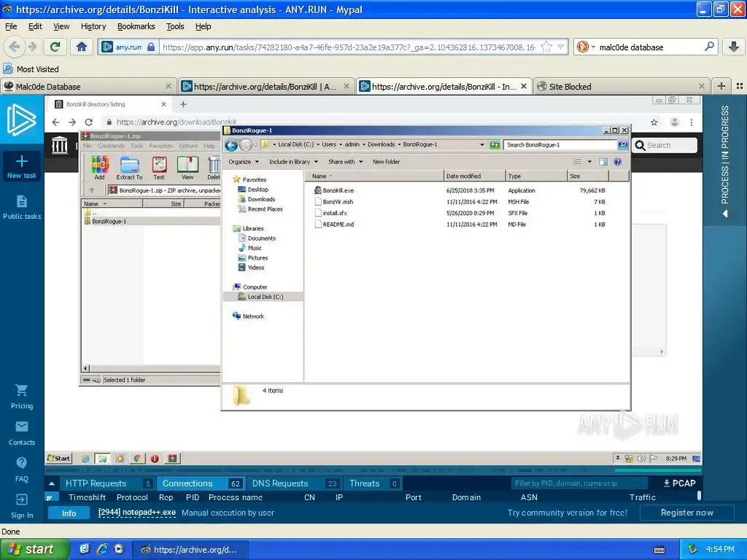Collapse the ANY.RUN bottom panel arrow

point(52,483)
